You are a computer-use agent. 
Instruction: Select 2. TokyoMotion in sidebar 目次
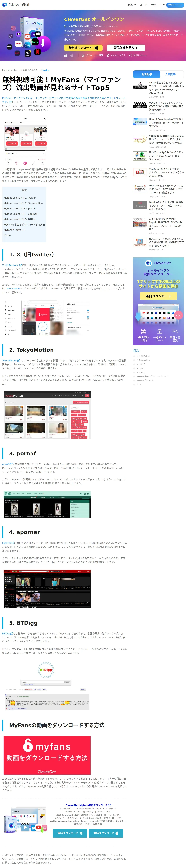pyautogui.click(x=143, y=360)
